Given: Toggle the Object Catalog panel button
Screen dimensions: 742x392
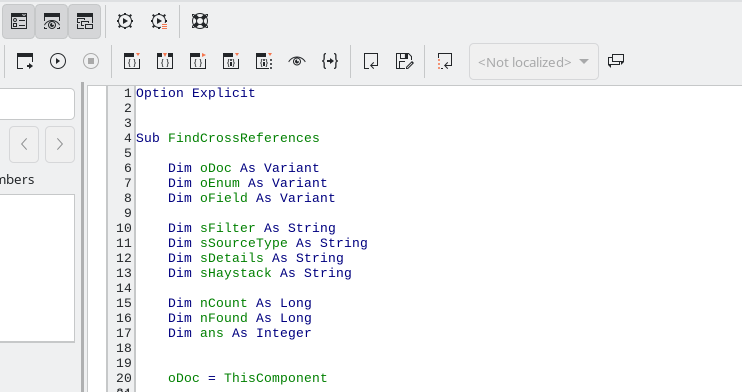Looking at the screenshot, I should coord(19,21).
